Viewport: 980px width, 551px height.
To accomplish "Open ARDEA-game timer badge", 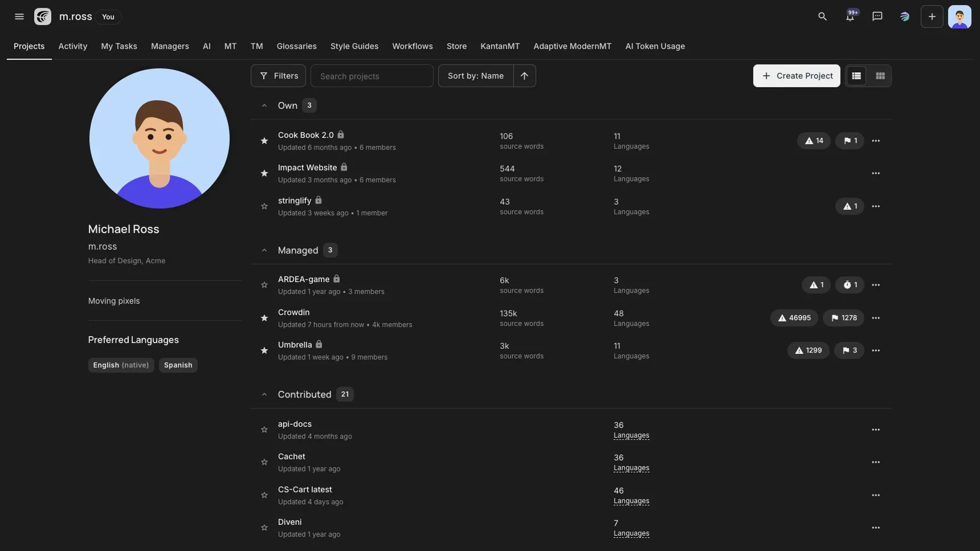I will (850, 285).
